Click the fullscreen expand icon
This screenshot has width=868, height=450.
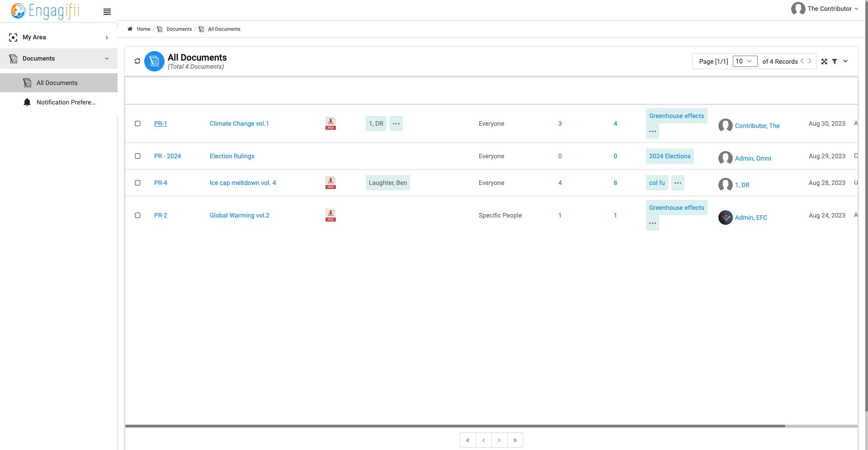pyautogui.click(x=824, y=62)
